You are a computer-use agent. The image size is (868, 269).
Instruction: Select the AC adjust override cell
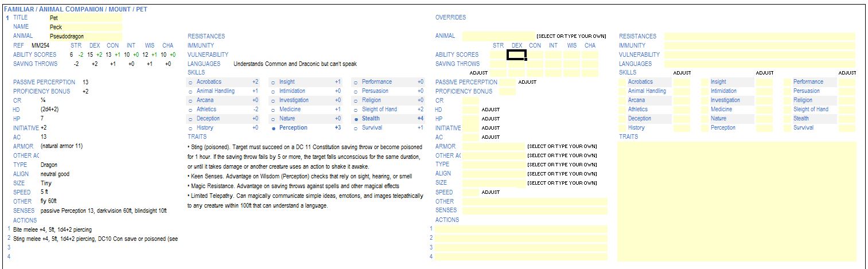[x=470, y=137]
